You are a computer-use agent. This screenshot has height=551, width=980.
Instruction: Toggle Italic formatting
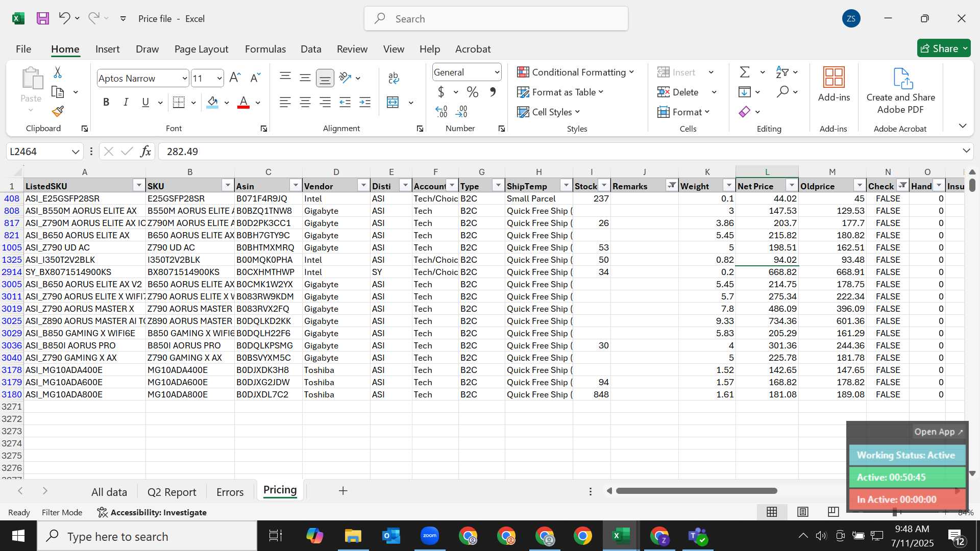click(x=126, y=103)
